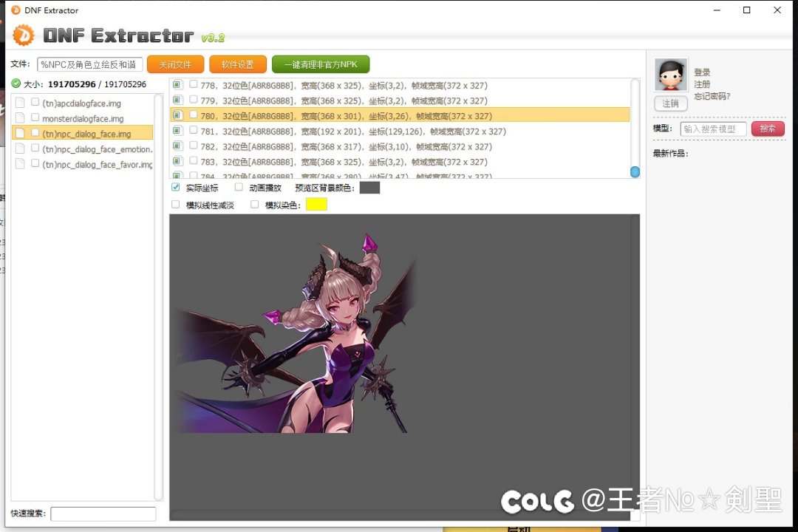Check the box on frame row 781
This screenshot has width=798, height=532.
(194, 130)
